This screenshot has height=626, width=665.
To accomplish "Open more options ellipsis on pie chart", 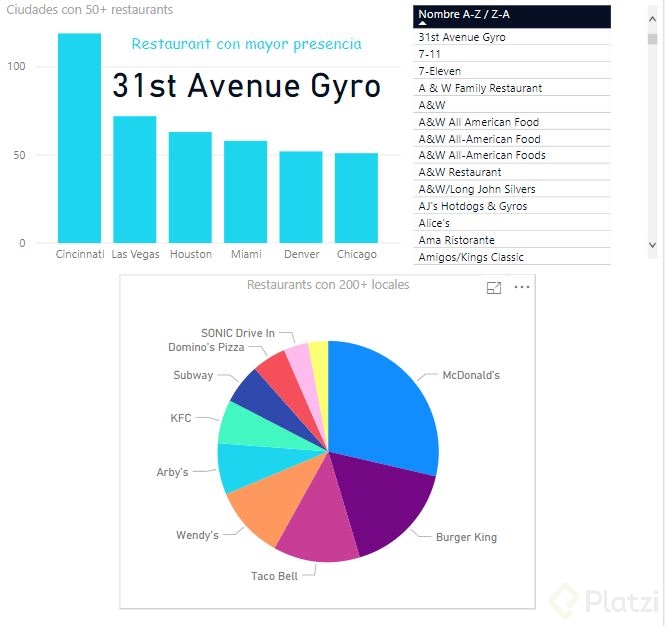I will pyautogui.click(x=522, y=287).
